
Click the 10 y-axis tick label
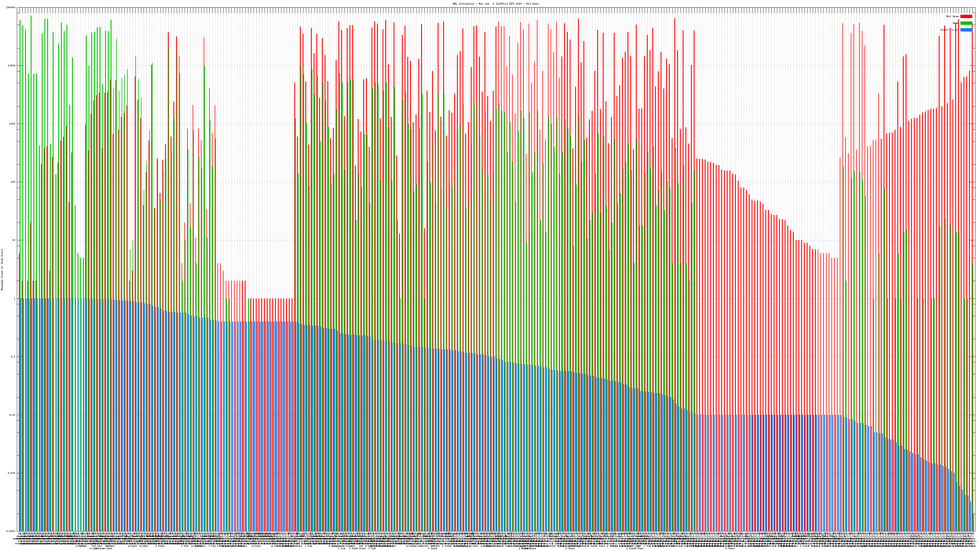point(14,240)
